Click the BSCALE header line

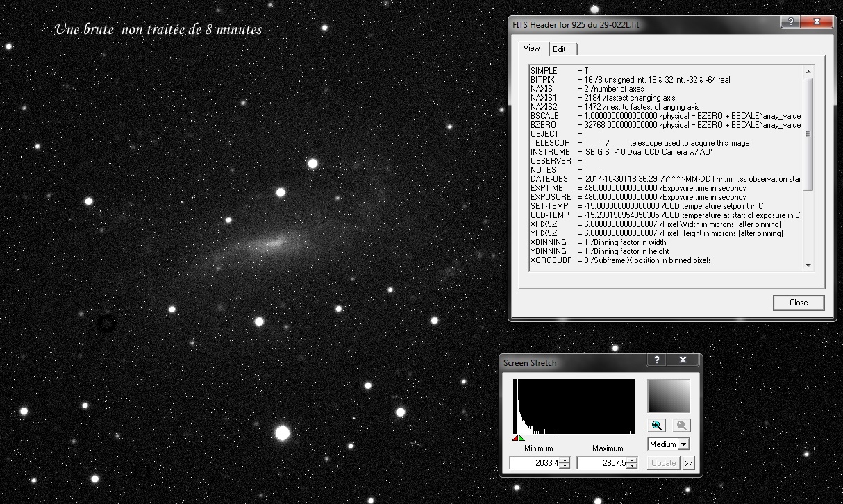tap(665, 116)
